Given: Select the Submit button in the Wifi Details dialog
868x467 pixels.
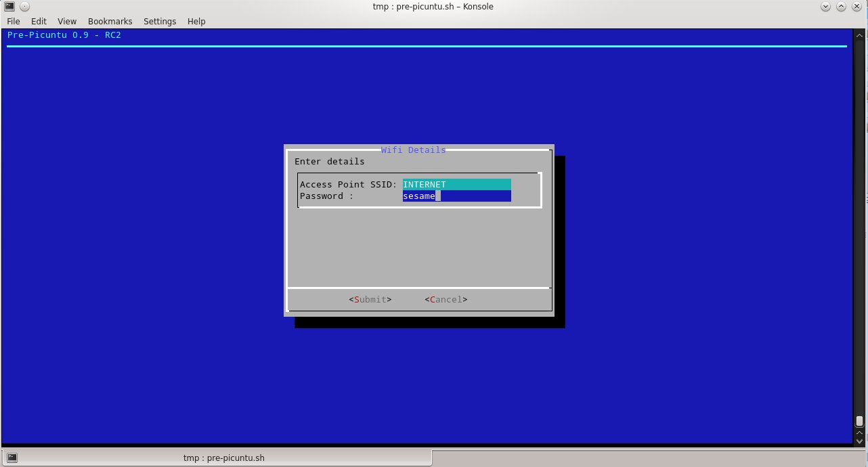Looking at the screenshot, I should (370, 299).
